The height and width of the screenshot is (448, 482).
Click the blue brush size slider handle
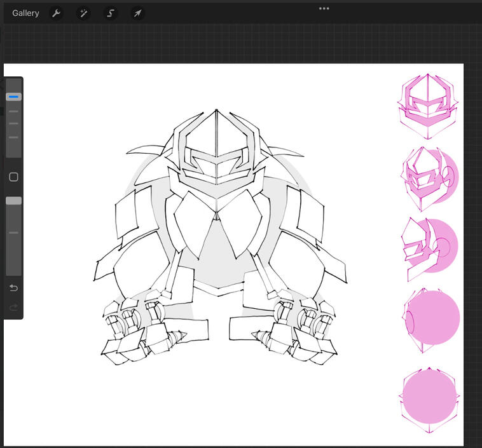pyautogui.click(x=13, y=97)
